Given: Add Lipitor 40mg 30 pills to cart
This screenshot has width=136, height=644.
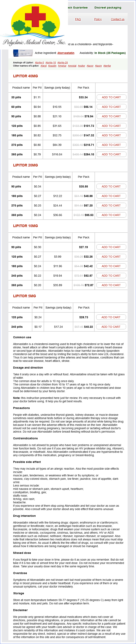Looking at the screenshot, I should pos(111,97).
